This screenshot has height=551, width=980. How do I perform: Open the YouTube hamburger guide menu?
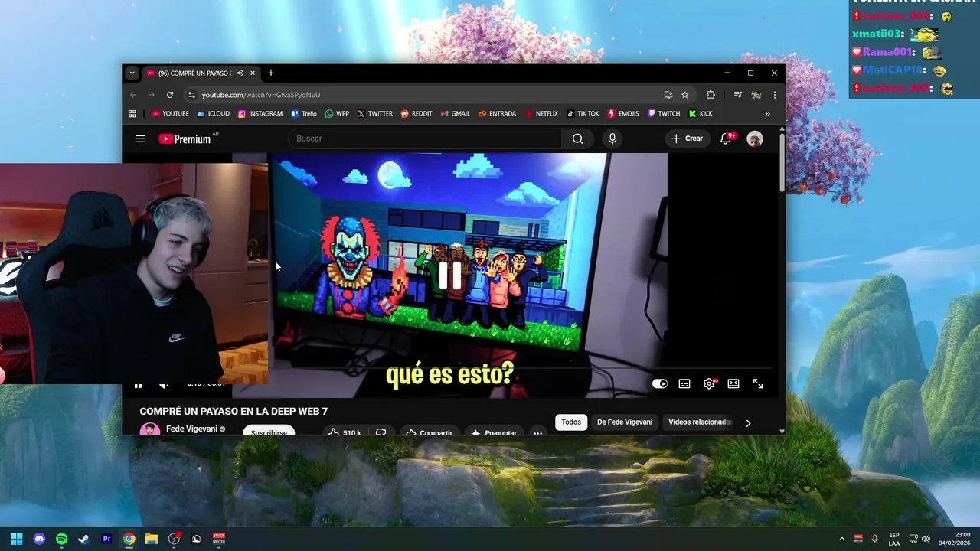[140, 139]
